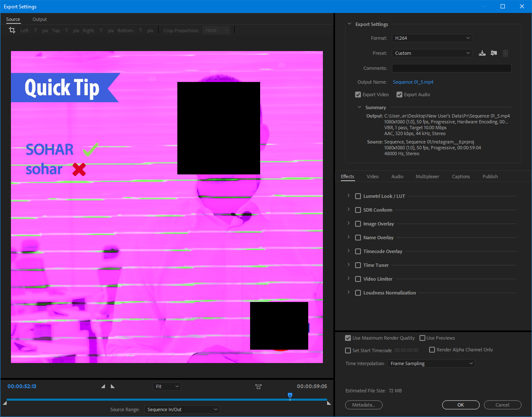Click the Import Preset icon
Viewport: 532px width, 417px height.
pyautogui.click(x=494, y=53)
